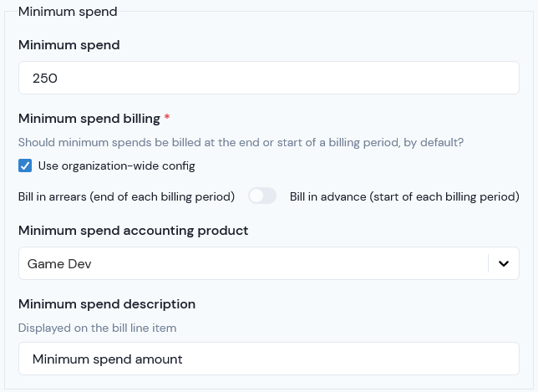Focus the Minimum spend field containing 250
Image resolution: width=538 pixels, height=392 pixels.
[269, 78]
